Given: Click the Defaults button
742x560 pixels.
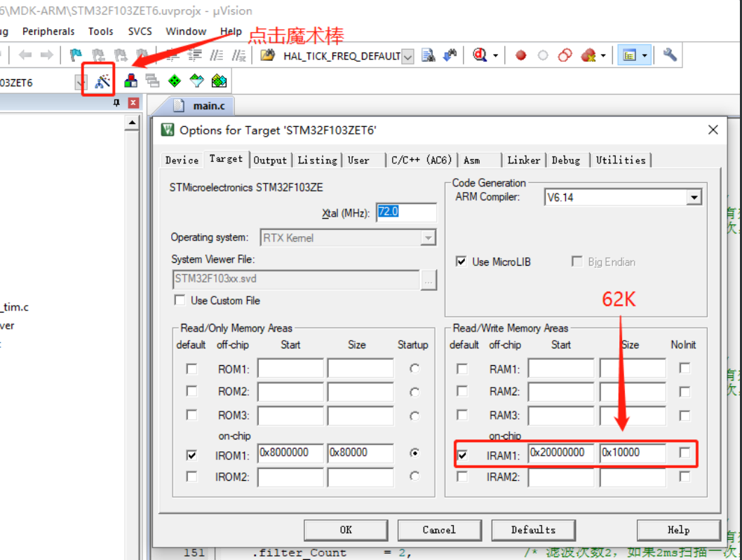Looking at the screenshot, I should click(x=533, y=530).
